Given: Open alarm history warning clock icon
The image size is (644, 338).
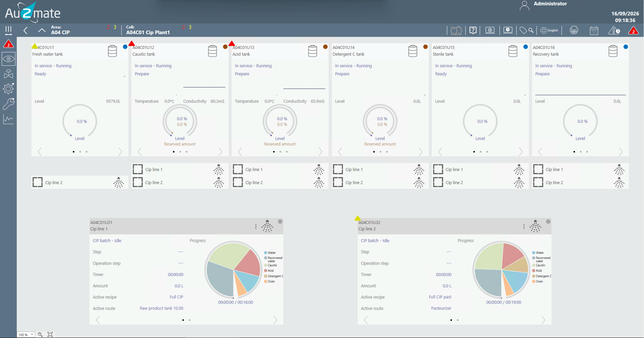Looking at the screenshot, I should pyautogui.click(x=614, y=31).
